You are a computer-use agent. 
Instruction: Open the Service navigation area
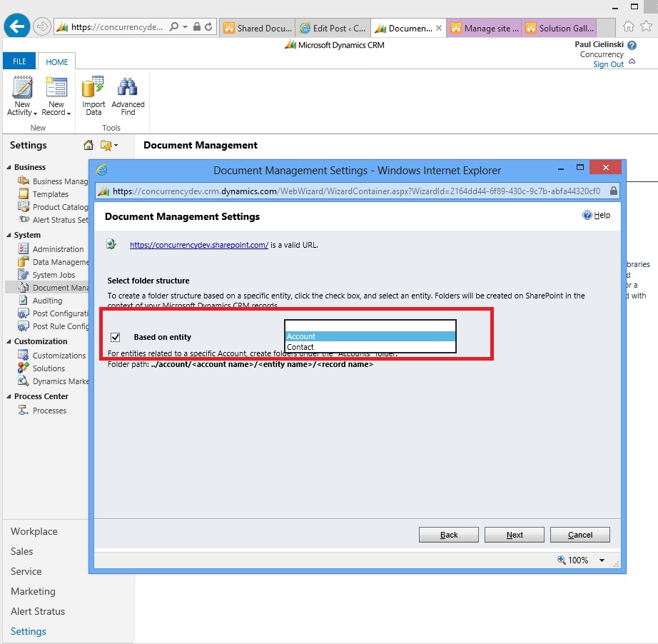[x=26, y=571]
